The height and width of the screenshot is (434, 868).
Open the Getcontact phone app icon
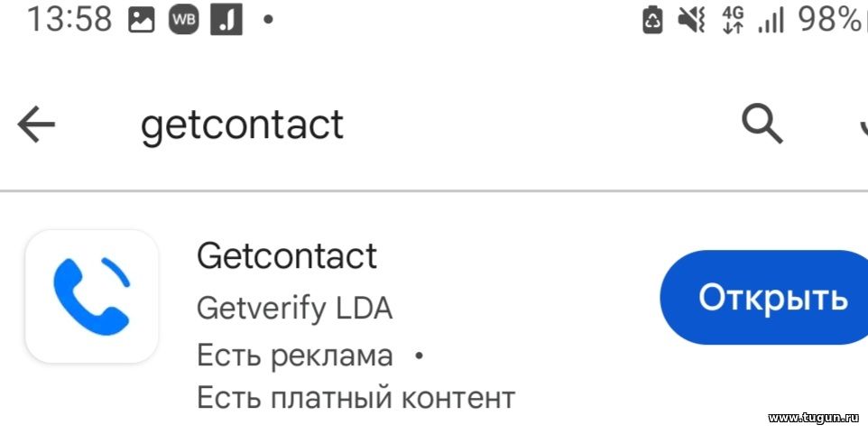(92, 297)
